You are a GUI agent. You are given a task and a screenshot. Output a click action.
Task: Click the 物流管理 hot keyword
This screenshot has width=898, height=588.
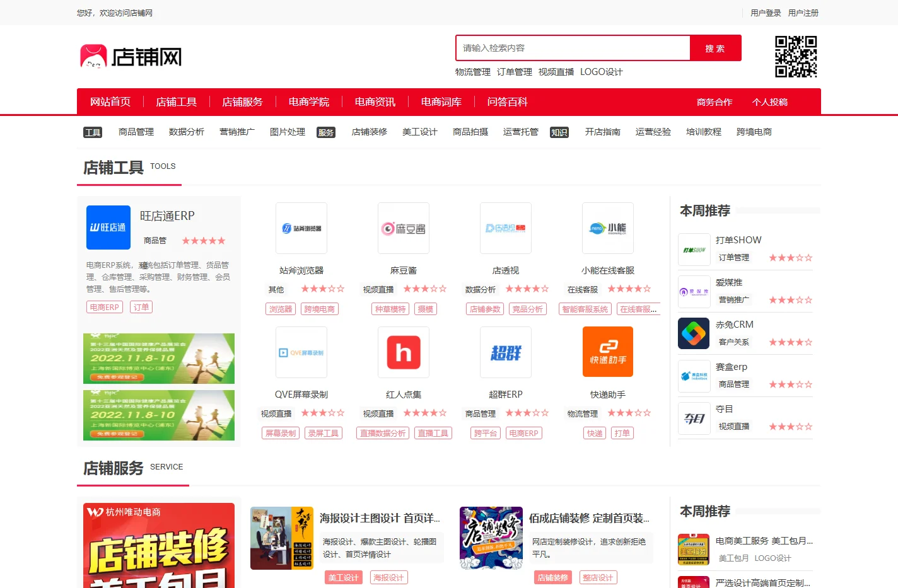point(473,72)
